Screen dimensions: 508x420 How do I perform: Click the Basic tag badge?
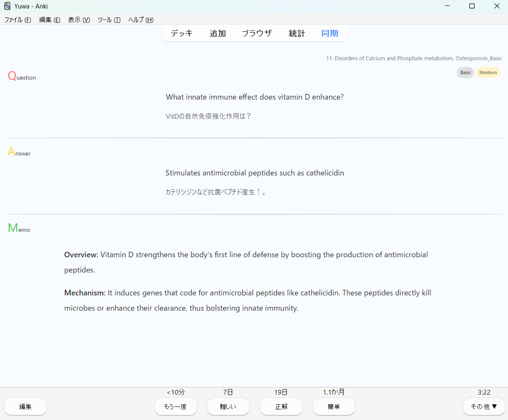click(x=465, y=72)
